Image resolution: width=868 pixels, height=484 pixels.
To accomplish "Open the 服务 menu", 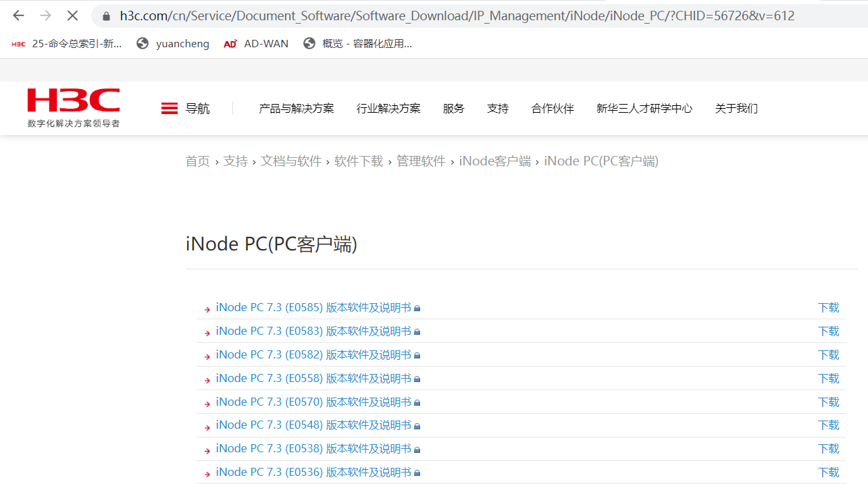I will pos(454,108).
